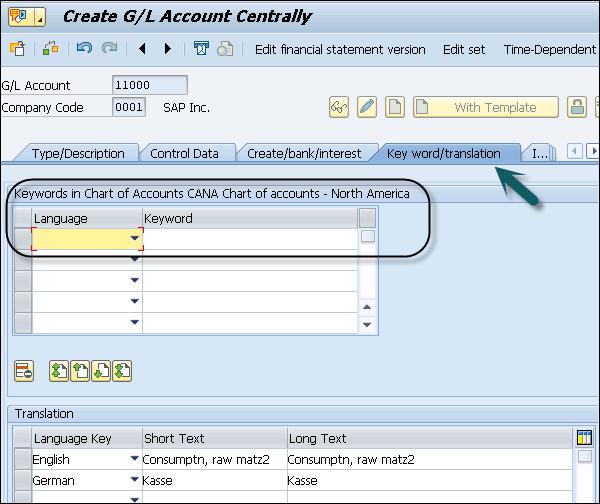This screenshot has height=504, width=600.
Task: Click the Short Text column header
Action: point(215,438)
